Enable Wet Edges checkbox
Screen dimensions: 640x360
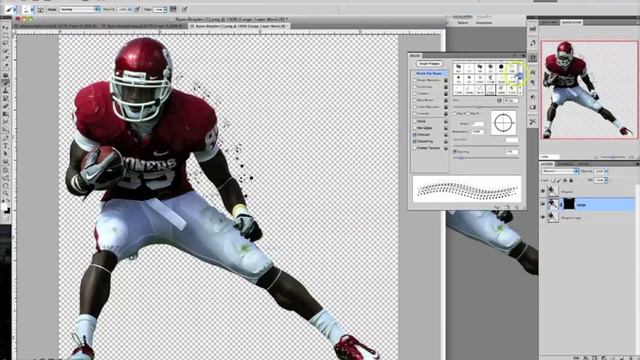coord(415,128)
